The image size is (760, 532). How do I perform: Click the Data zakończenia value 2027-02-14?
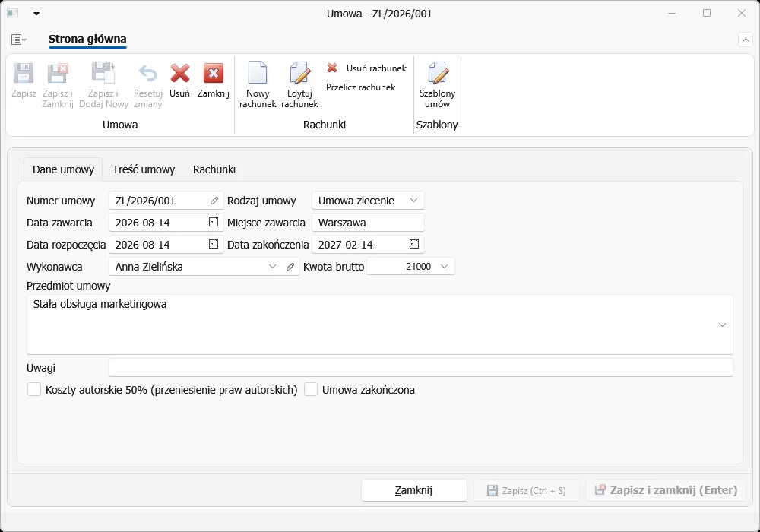(x=346, y=245)
